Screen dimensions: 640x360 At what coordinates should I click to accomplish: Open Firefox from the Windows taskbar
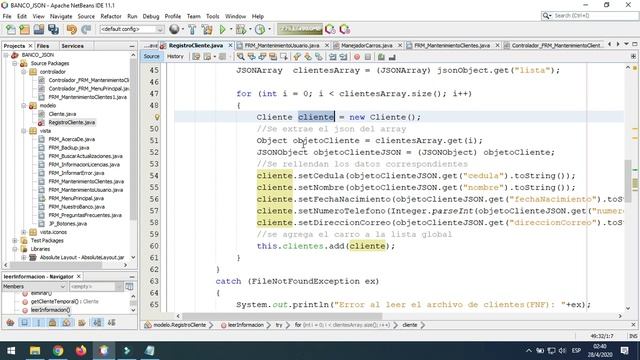click(x=81, y=351)
